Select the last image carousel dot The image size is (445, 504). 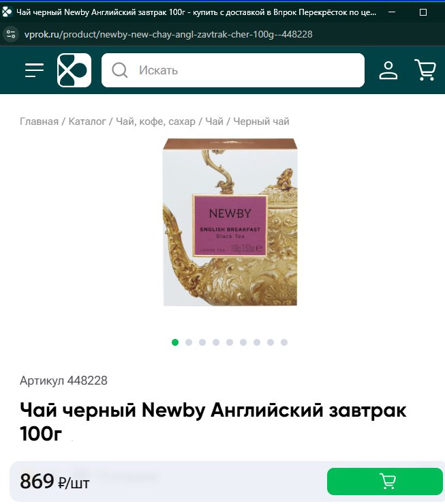(x=284, y=342)
